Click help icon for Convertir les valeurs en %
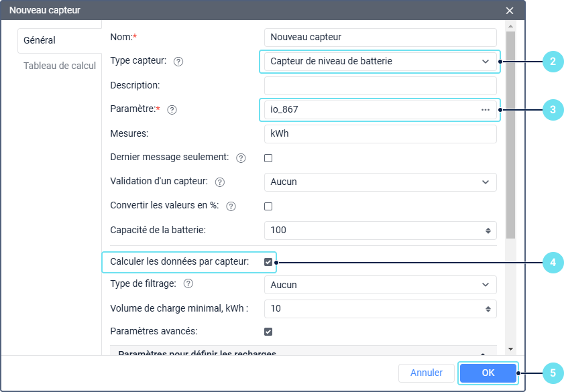The image size is (564, 392). tap(231, 206)
